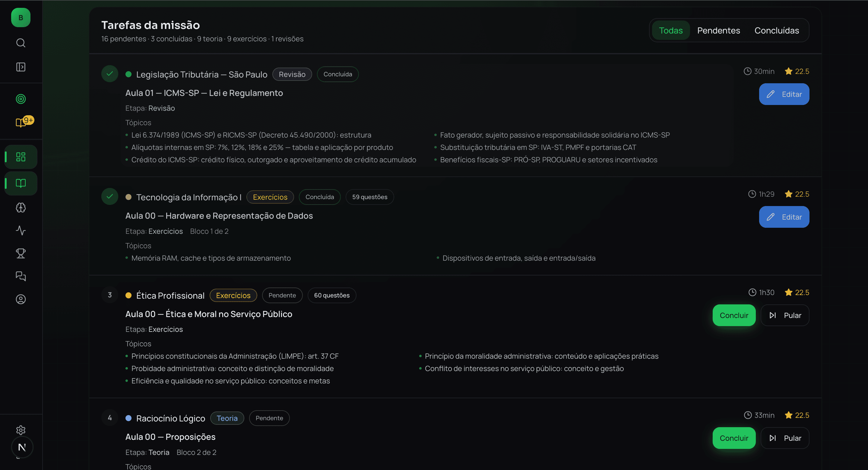868x470 pixels.
Task: Click 'Bloco 1 de 2' label
Action: pyautogui.click(x=209, y=231)
